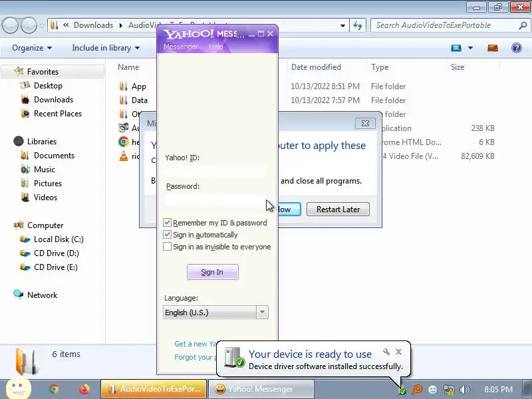Select Network in the navigation pane
The image size is (532, 399).
tap(42, 295)
